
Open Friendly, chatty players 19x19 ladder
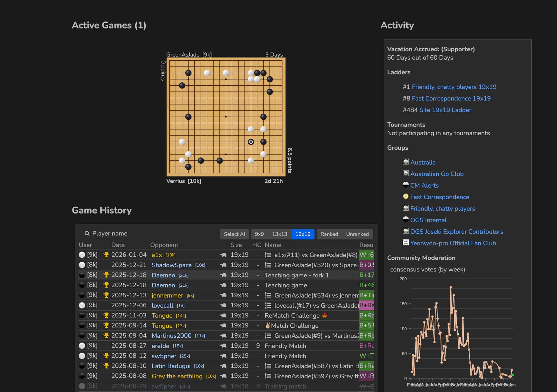[x=454, y=87]
